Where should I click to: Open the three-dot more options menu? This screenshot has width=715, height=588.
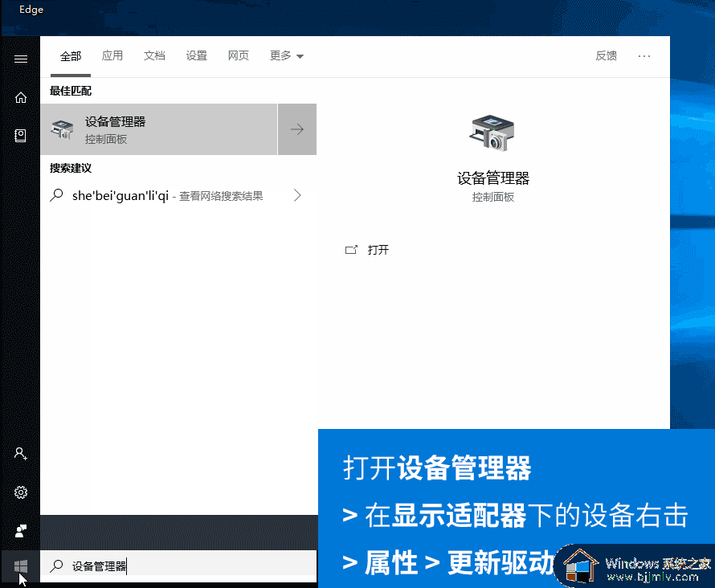pyautogui.click(x=644, y=55)
